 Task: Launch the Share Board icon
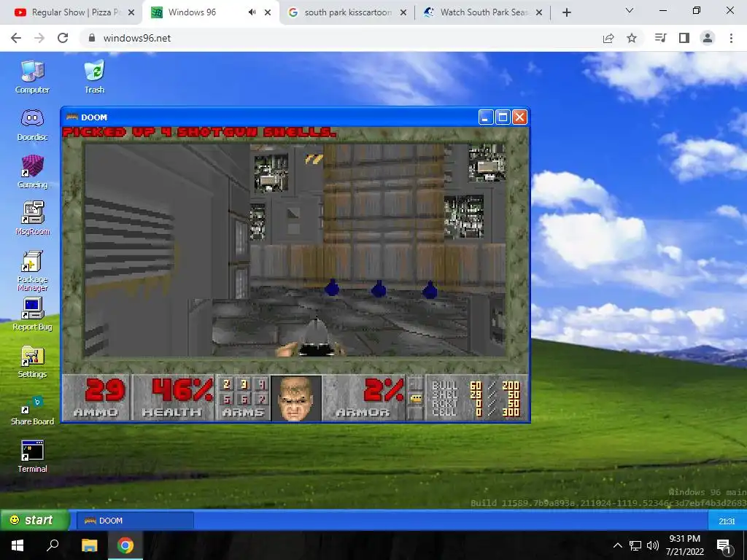click(32, 411)
